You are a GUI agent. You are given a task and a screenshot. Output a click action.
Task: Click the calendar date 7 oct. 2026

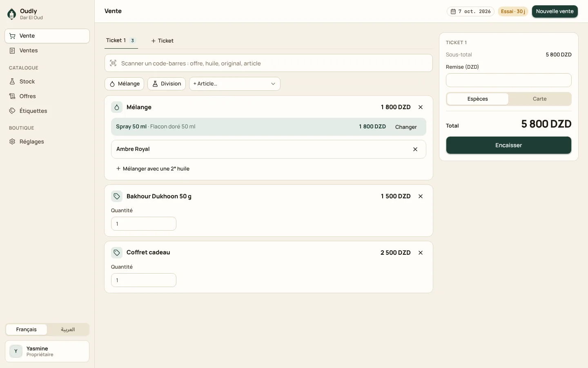tap(470, 11)
